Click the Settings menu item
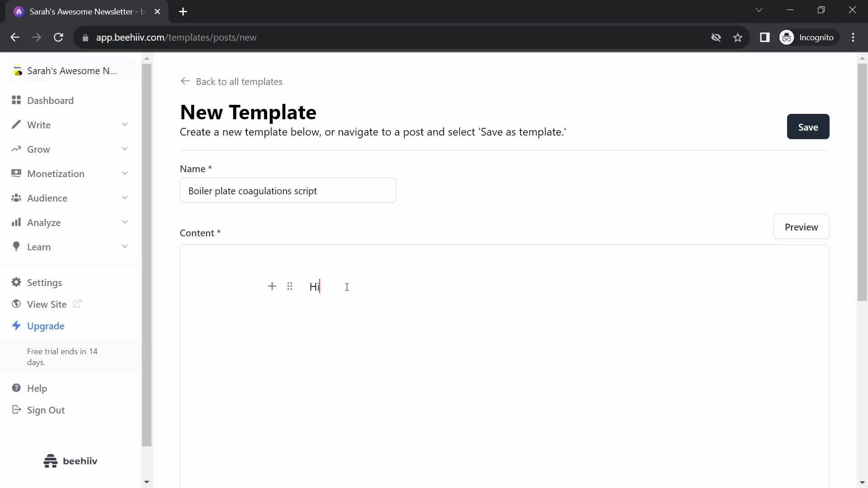 click(x=45, y=282)
